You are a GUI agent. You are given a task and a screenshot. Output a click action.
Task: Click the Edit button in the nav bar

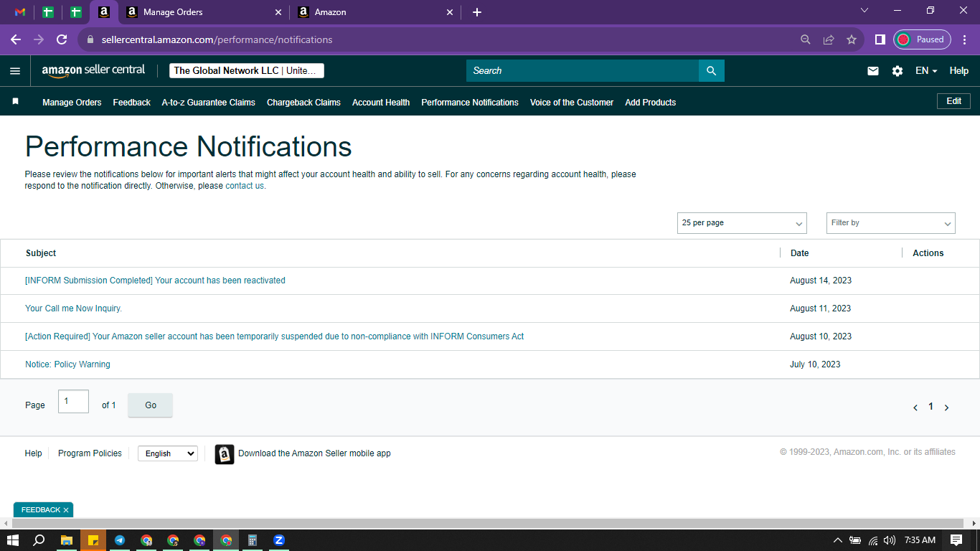(954, 101)
